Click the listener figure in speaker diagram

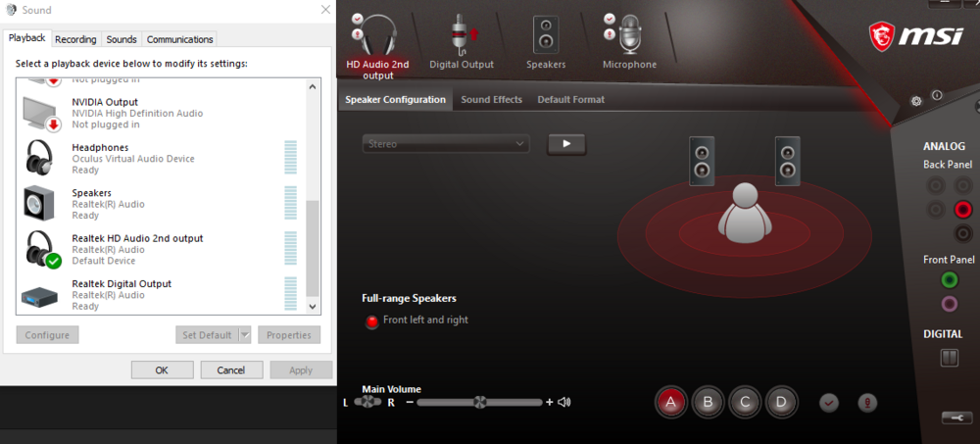click(745, 213)
